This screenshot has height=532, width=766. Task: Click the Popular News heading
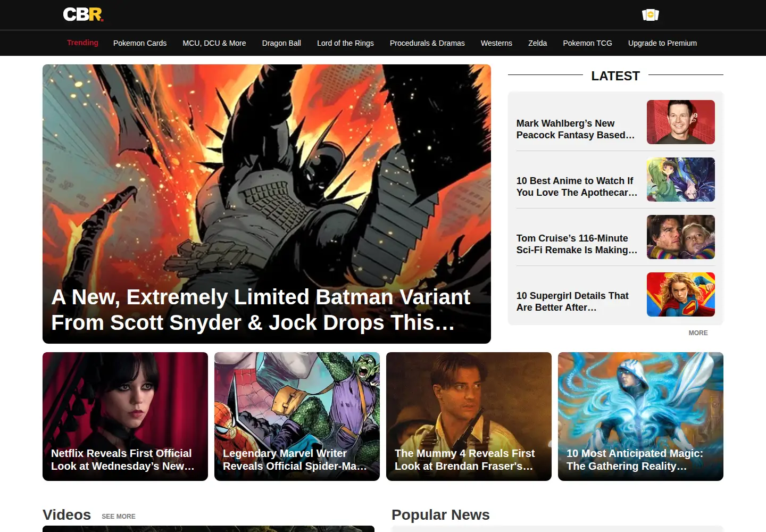440,515
